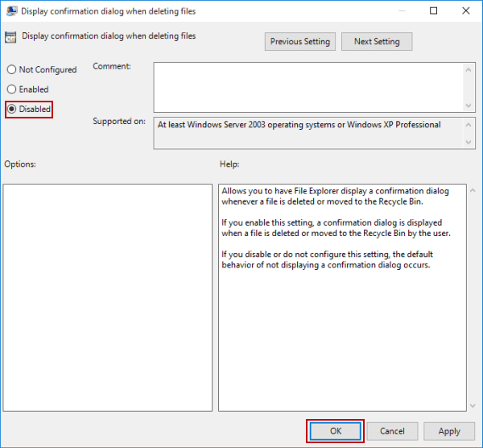The height and width of the screenshot is (448, 483).
Task: Click Help pane scroll up arrow
Action: (x=473, y=190)
